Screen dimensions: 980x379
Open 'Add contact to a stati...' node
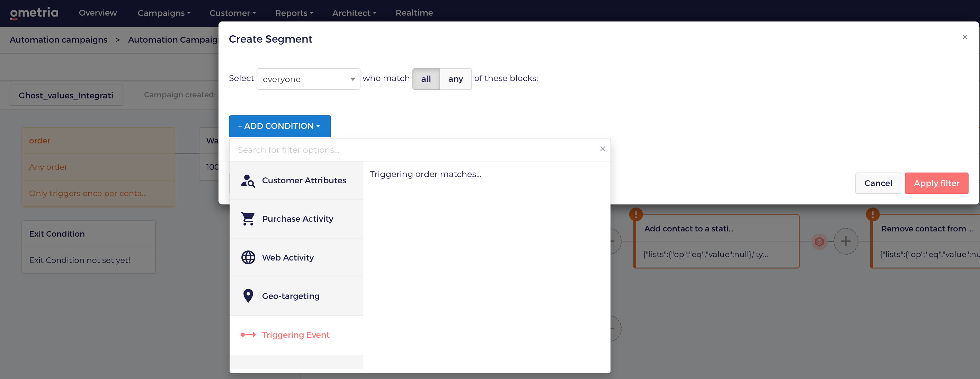coord(716,241)
